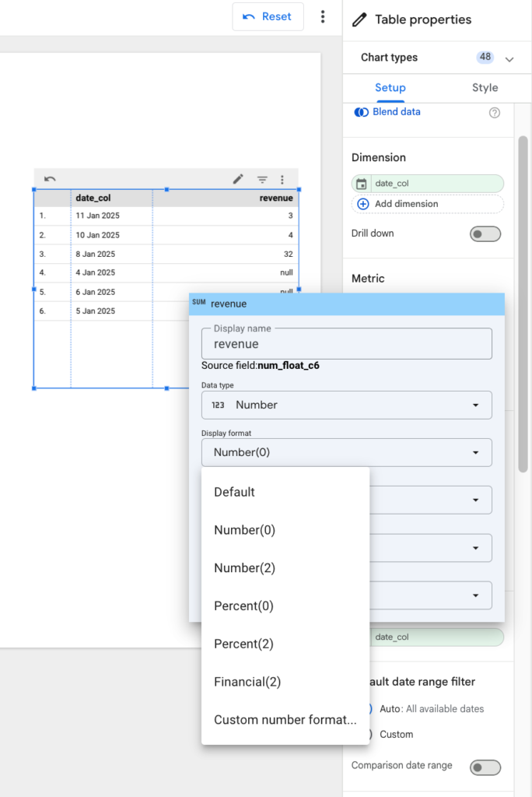Viewport: 532px width, 797px height.
Task: Click the plus icon for Add dimension
Action: [362, 204]
